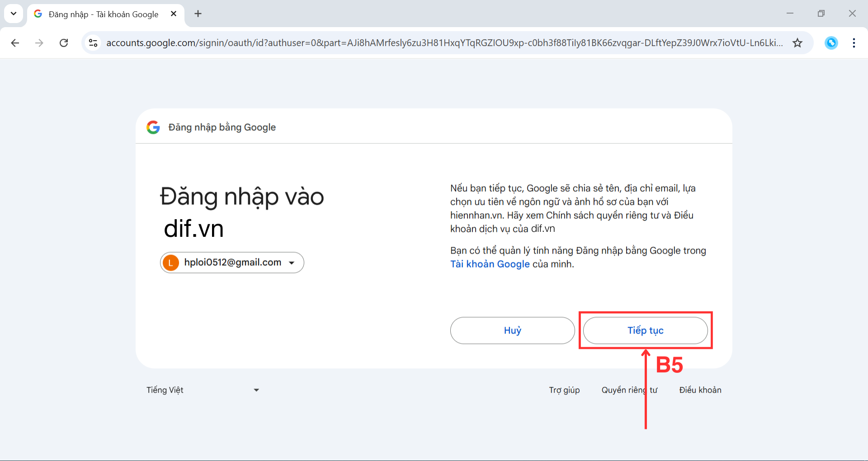Click the Huỷ button
The width and height of the screenshot is (868, 461).
[x=513, y=330]
